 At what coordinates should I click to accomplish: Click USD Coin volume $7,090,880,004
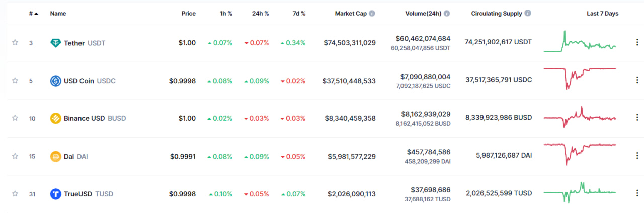point(426,77)
